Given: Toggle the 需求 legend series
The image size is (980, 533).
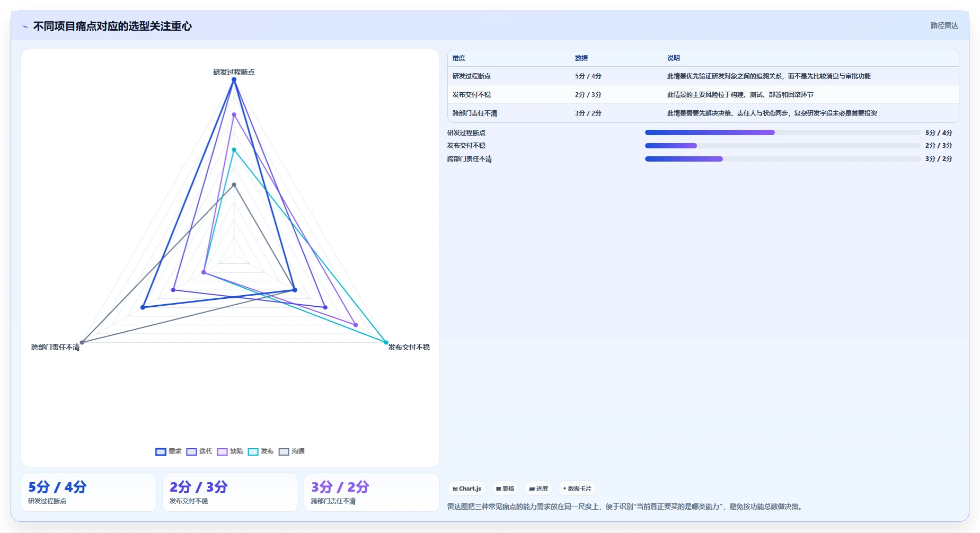Looking at the screenshot, I should (x=168, y=451).
